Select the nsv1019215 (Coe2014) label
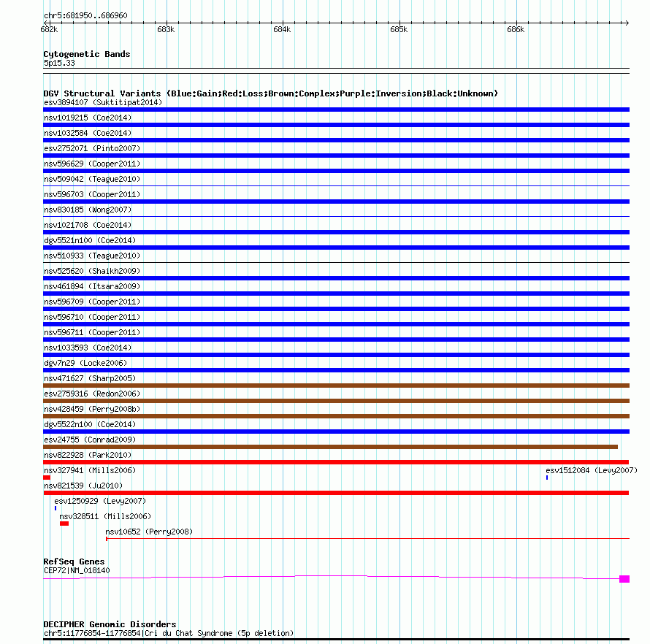The image size is (650, 644). tap(88, 118)
